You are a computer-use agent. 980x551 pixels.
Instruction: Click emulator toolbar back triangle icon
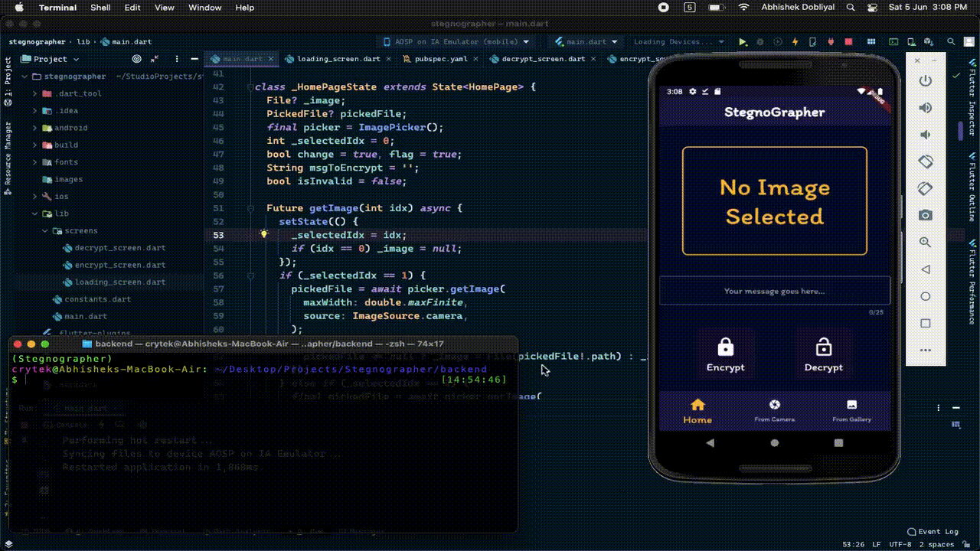926,269
